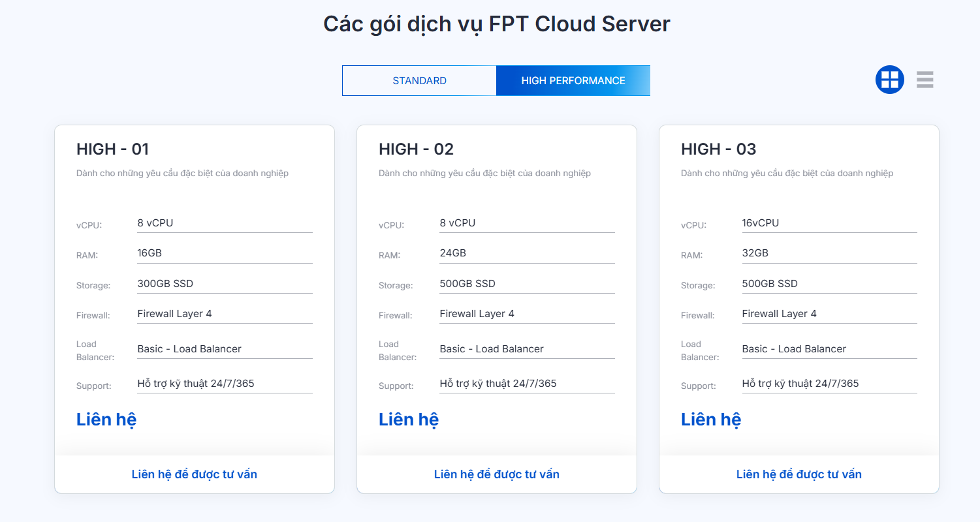Click Liên hệ để được tư vấn for HIGH - 03
This screenshot has height=522, width=980.
(x=798, y=474)
